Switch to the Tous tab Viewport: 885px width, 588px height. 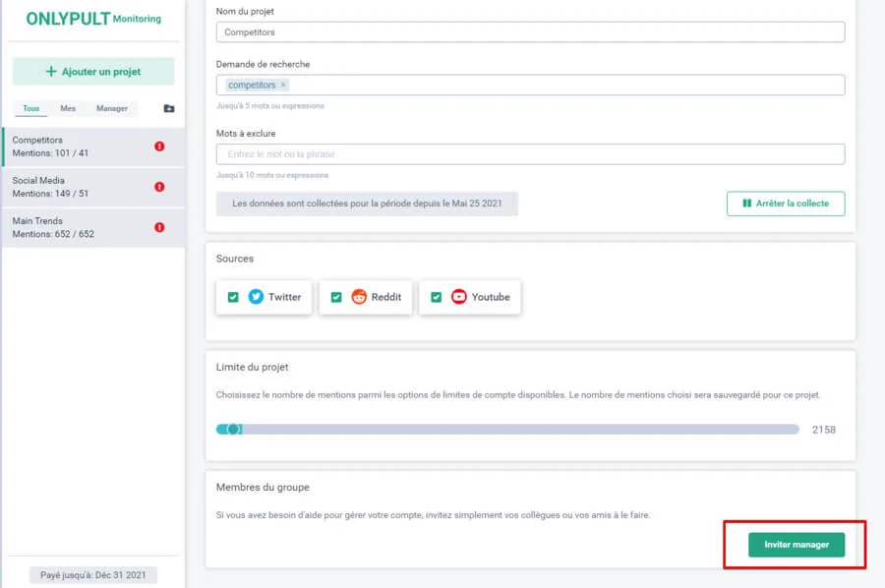pos(31,108)
